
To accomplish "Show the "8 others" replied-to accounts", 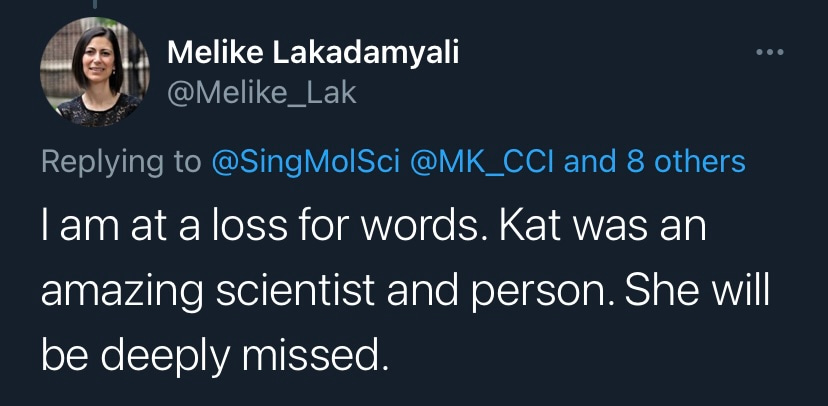I will click(x=686, y=162).
